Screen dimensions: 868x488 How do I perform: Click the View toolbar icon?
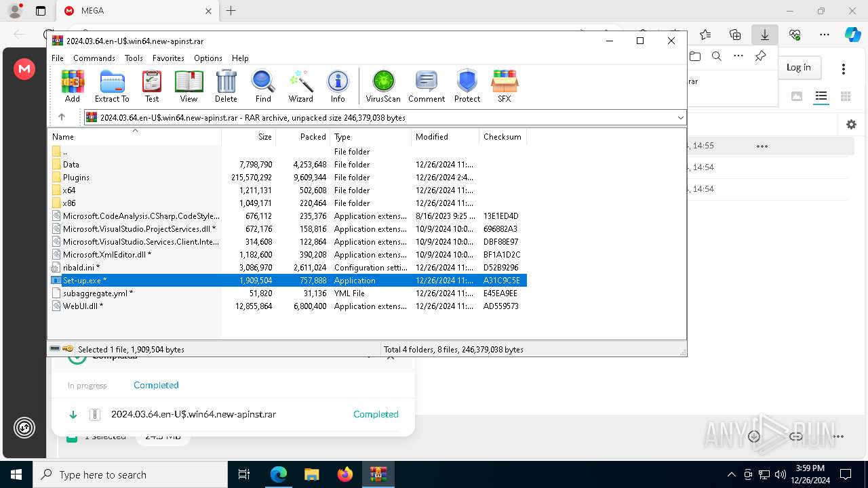[x=189, y=86]
